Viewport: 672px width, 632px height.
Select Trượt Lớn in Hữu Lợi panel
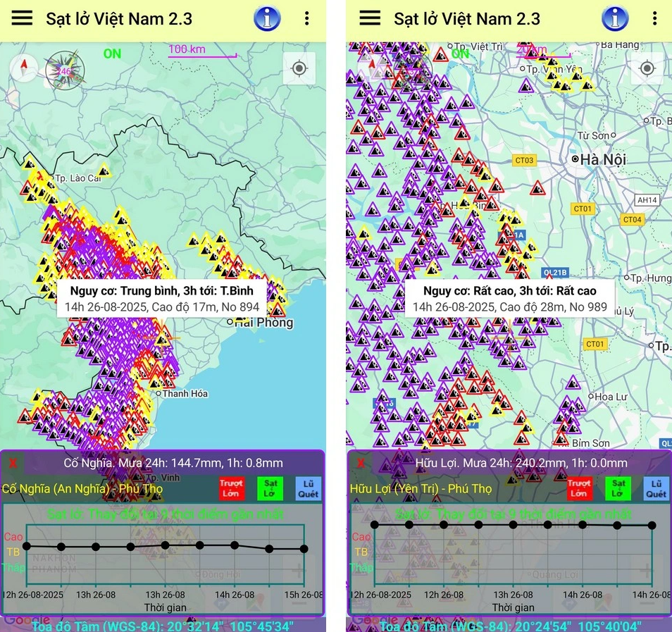580,489
